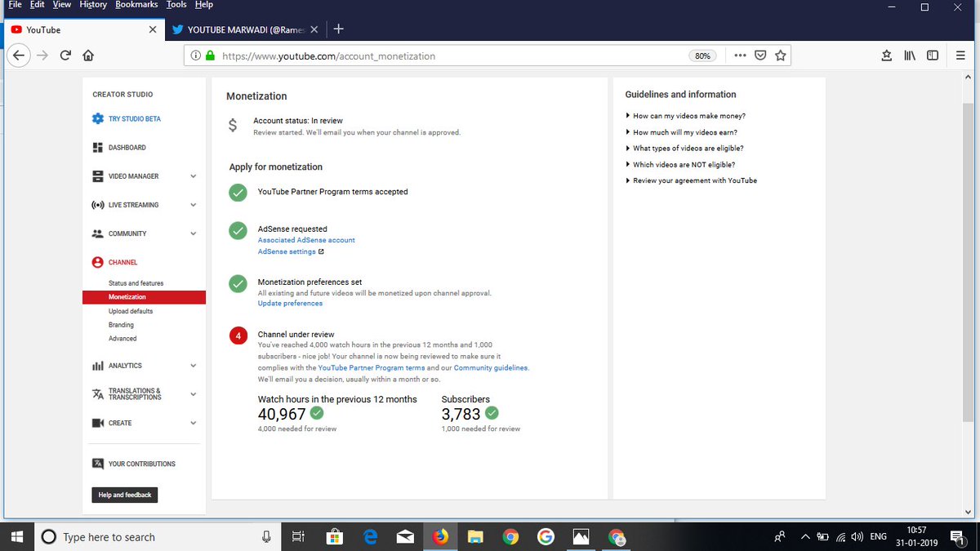The width and height of the screenshot is (980, 551).
Task: Click the Help and feedback button
Action: [125, 495]
